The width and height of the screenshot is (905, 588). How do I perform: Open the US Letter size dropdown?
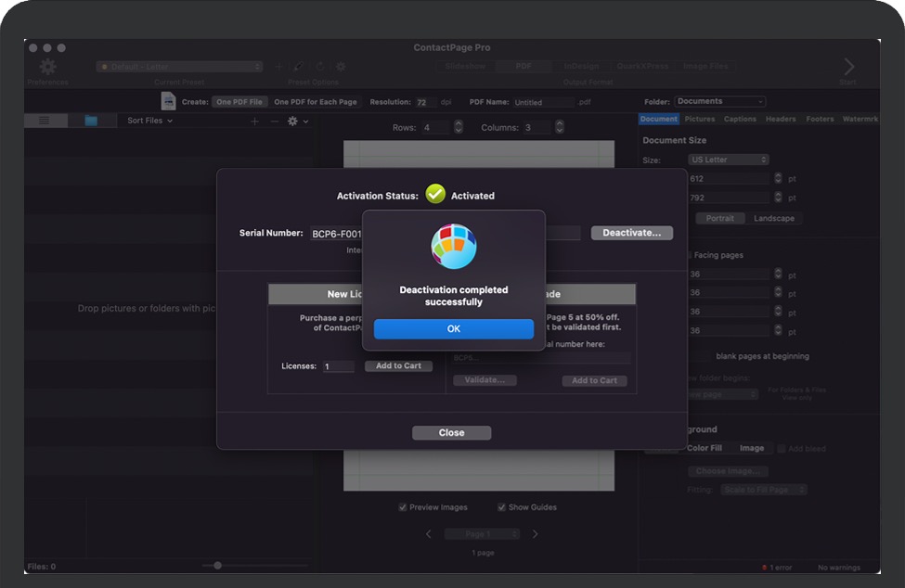point(729,160)
